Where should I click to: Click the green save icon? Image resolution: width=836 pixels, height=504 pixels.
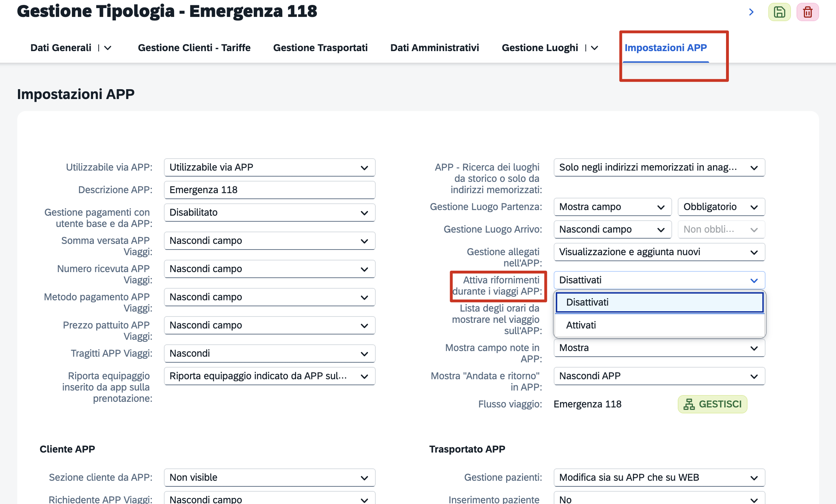coord(779,12)
